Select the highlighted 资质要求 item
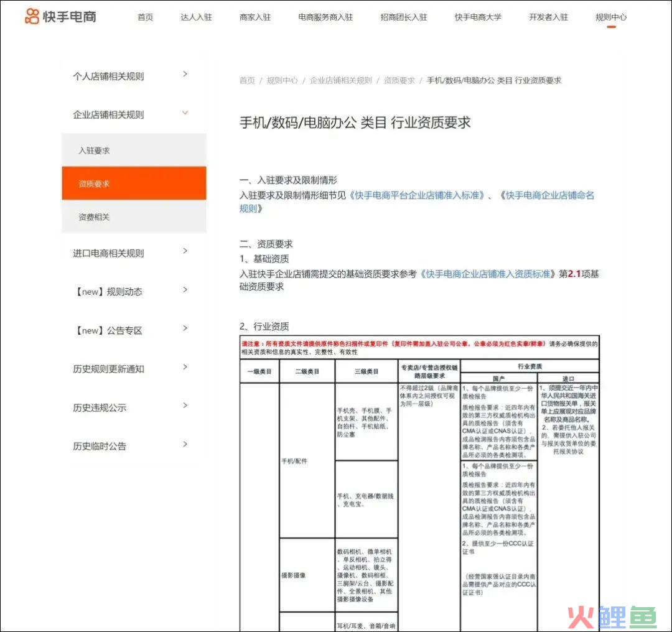The width and height of the screenshot is (672, 632). tap(134, 184)
